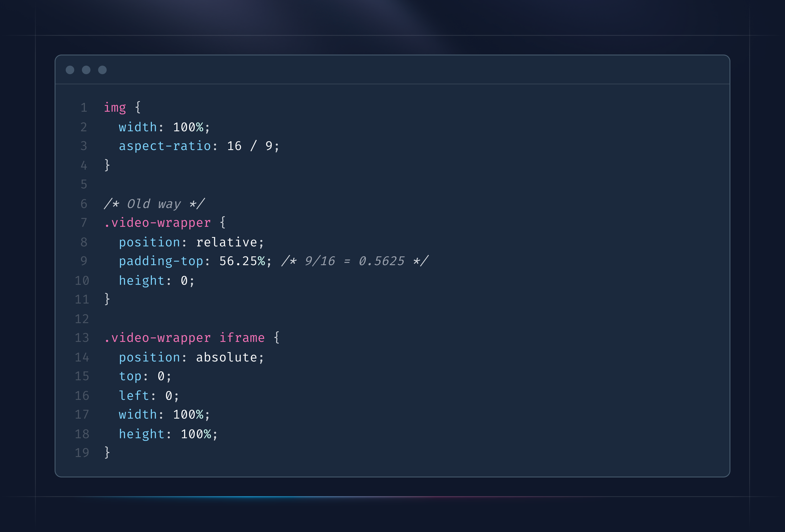Click line number 5 in gutter
The width and height of the screenshot is (785, 532).
(x=84, y=184)
